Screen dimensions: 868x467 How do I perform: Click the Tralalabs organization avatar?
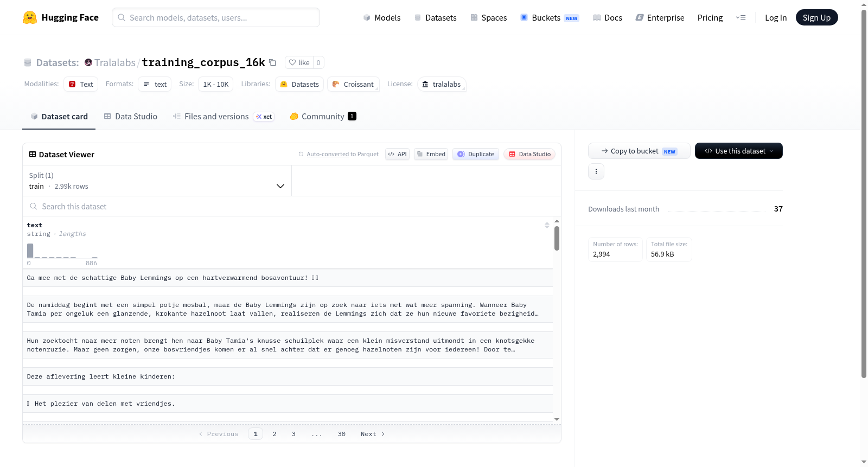(88, 62)
